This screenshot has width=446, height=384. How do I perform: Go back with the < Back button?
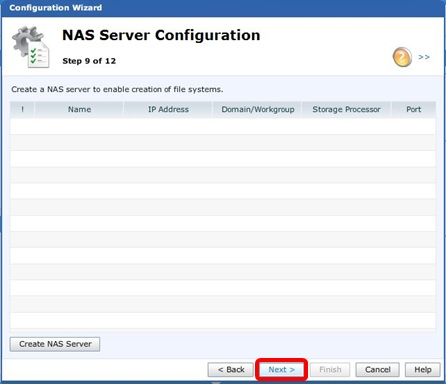(231, 370)
